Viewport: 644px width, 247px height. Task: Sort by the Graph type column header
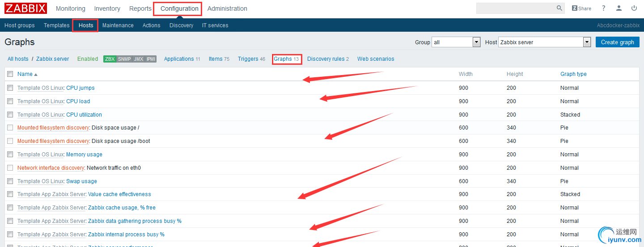point(573,74)
